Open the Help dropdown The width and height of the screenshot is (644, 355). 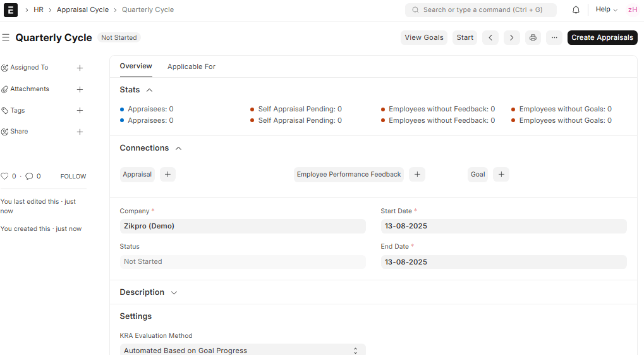coord(607,9)
